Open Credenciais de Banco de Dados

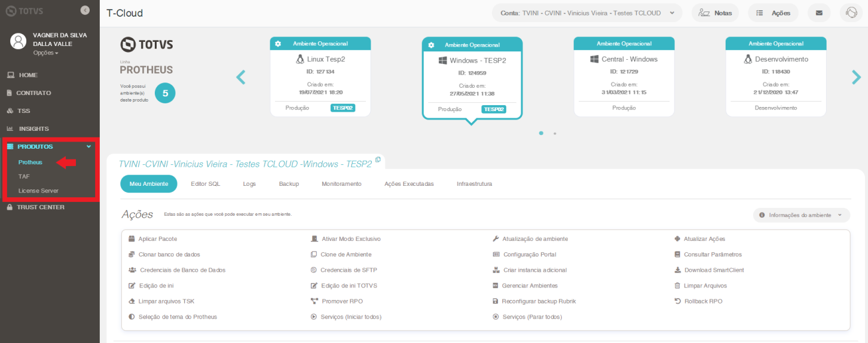point(177,270)
